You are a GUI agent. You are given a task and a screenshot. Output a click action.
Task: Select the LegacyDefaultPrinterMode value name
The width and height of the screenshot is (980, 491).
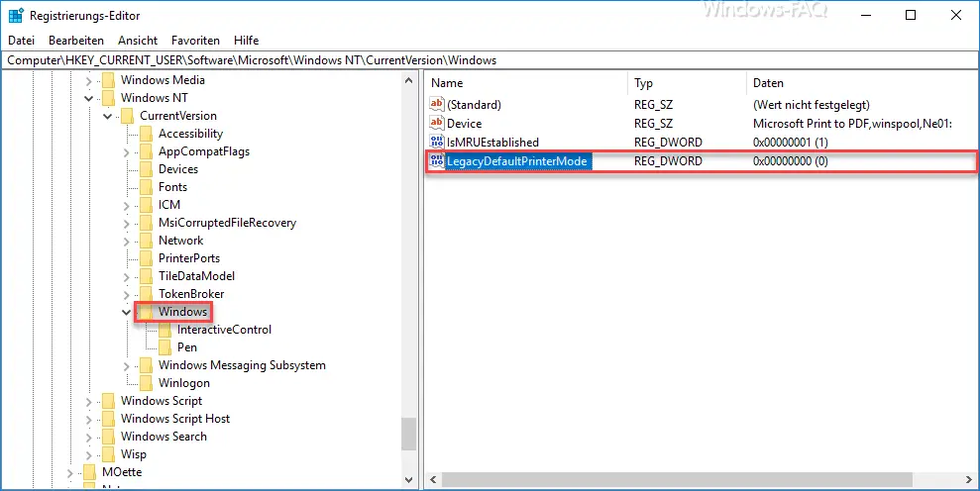point(517,161)
